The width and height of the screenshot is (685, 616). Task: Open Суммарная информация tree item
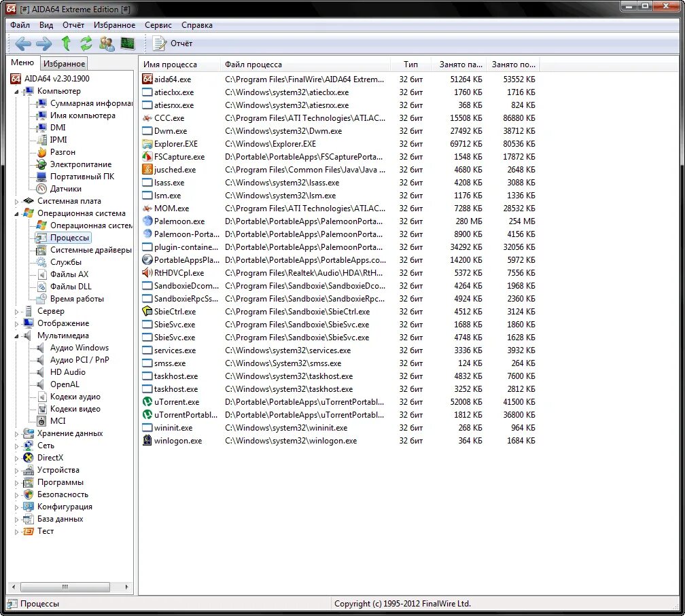[x=91, y=103]
